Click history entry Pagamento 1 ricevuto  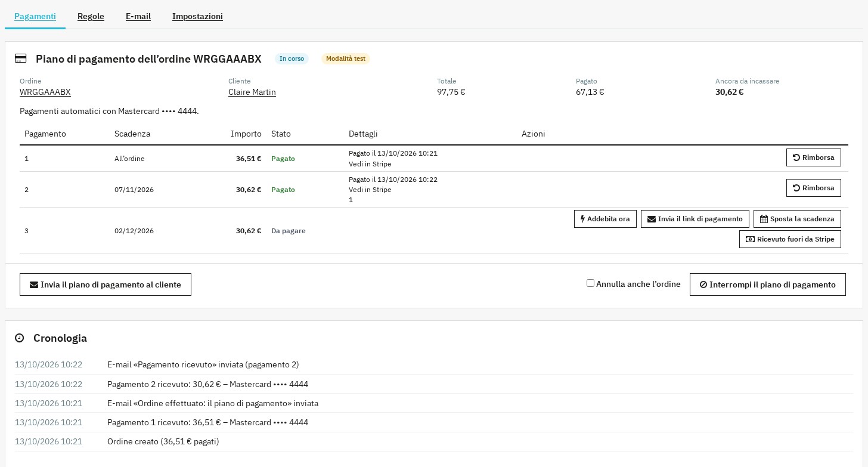[207, 422]
